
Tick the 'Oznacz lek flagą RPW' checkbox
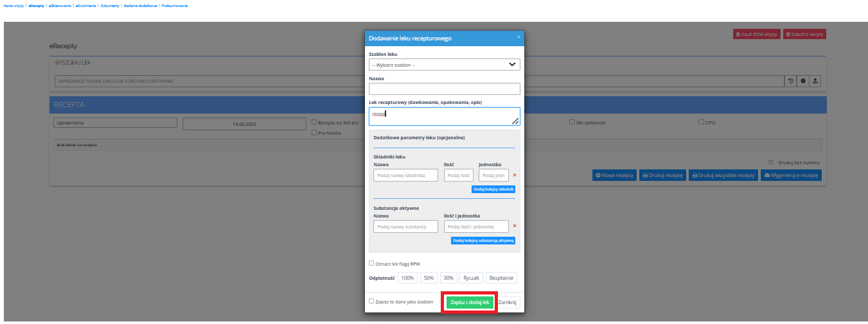pyautogui.click(x=371, y=263)
